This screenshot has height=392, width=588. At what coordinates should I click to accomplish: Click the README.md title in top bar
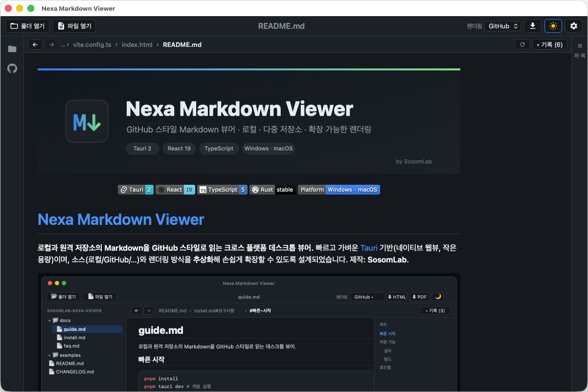point(281,26)
